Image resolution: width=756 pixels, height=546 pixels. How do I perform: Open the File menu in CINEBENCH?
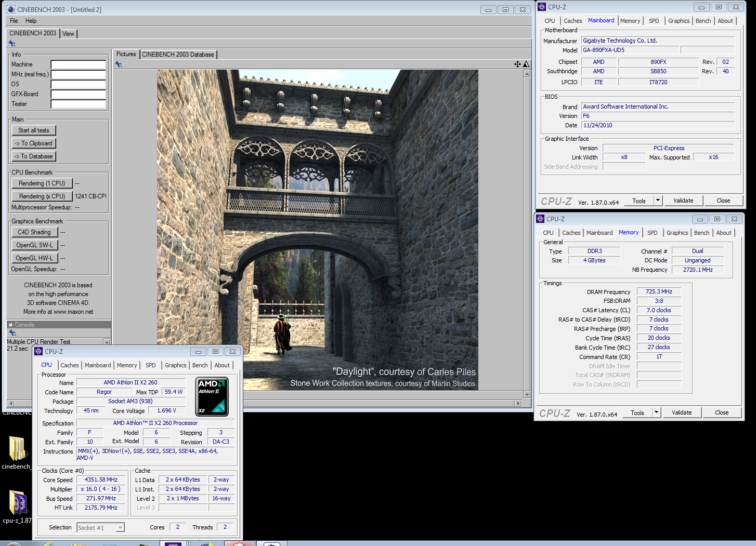pos(14,21)
